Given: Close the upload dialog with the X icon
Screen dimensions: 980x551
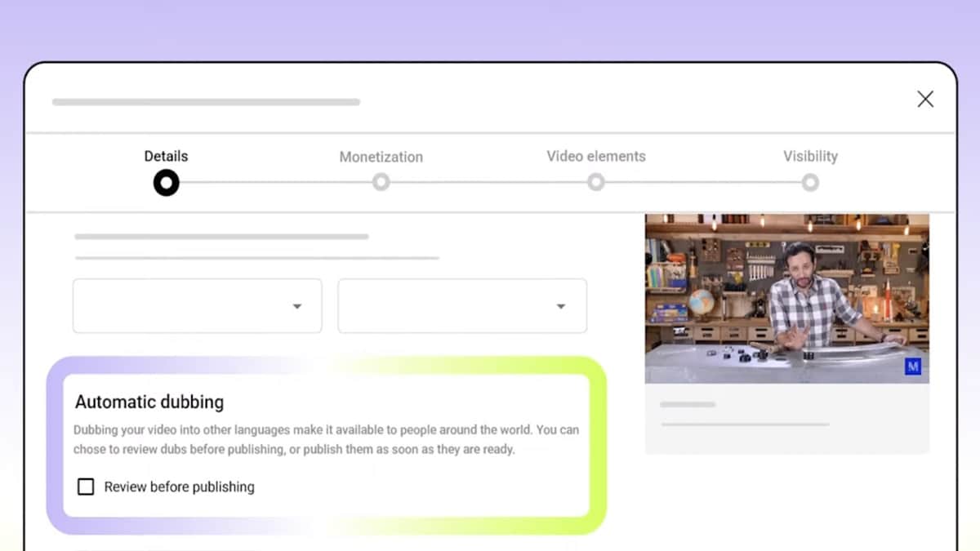Looking at the screenshot, I should 924,100.
